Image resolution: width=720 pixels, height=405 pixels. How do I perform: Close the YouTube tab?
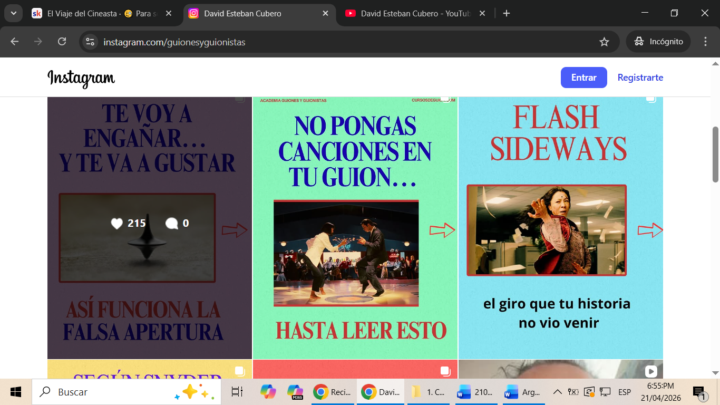pyautogui.click(x=482, y=13)
